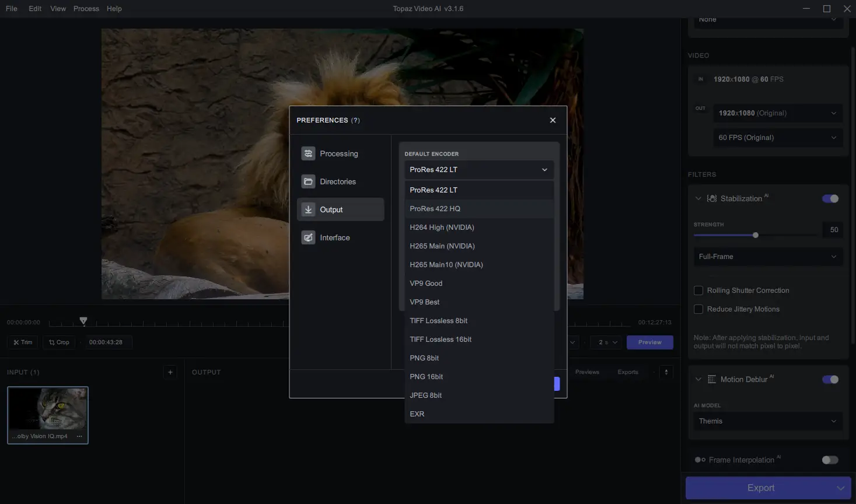Select TIFF Lossless 8bit option

click(479, 321)
